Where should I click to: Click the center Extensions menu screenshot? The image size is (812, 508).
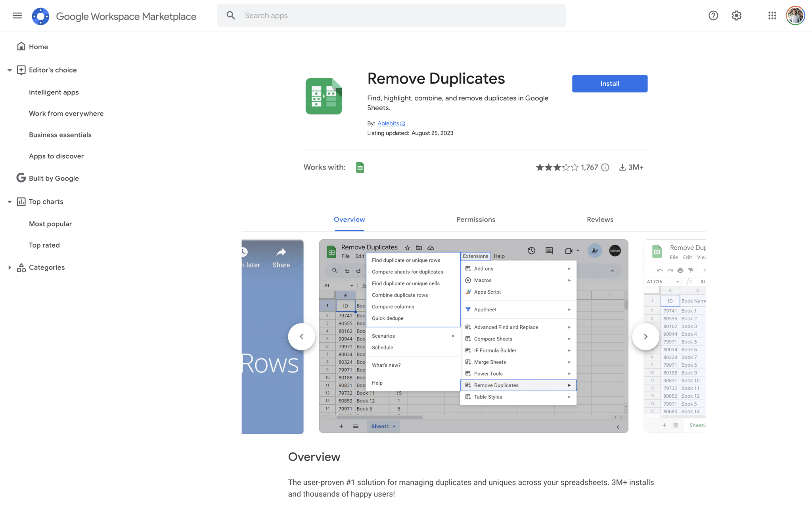[x=473, y=336]
